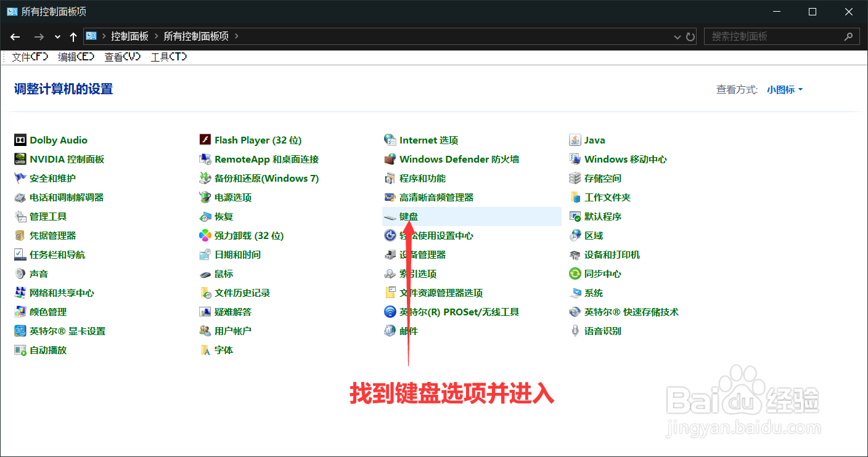This screenshot has height=457, width=868.
Task: Click the NVIDIA 控制面板 icon
Action: pos(20,159)
